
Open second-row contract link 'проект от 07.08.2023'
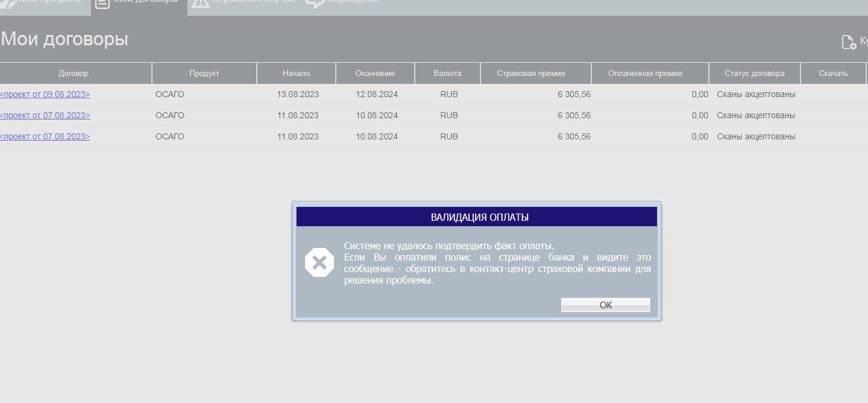(x=45, y=115)
